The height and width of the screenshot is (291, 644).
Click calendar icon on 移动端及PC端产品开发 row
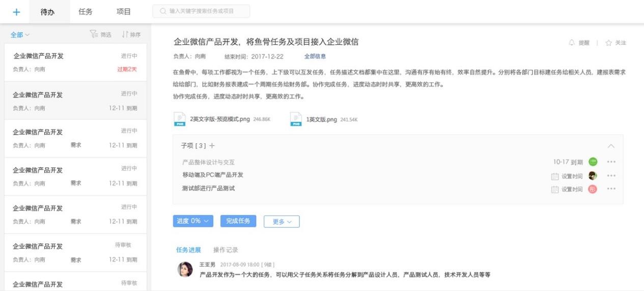(555, 176)
